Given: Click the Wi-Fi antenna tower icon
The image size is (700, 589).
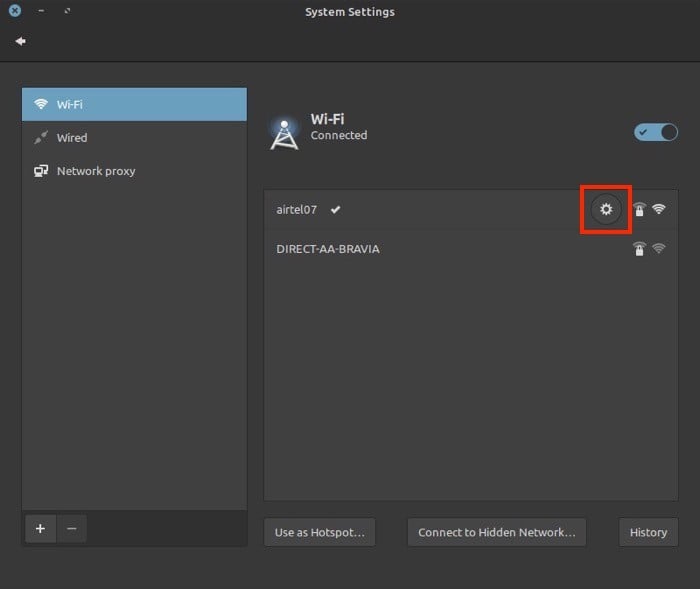Looking at the screenshot, I should 284,134.
